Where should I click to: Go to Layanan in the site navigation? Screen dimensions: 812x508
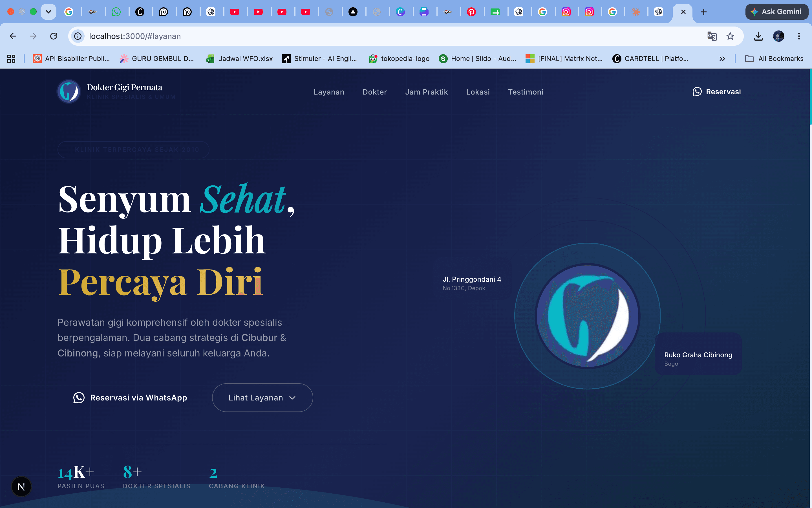(x=329, y=92)
